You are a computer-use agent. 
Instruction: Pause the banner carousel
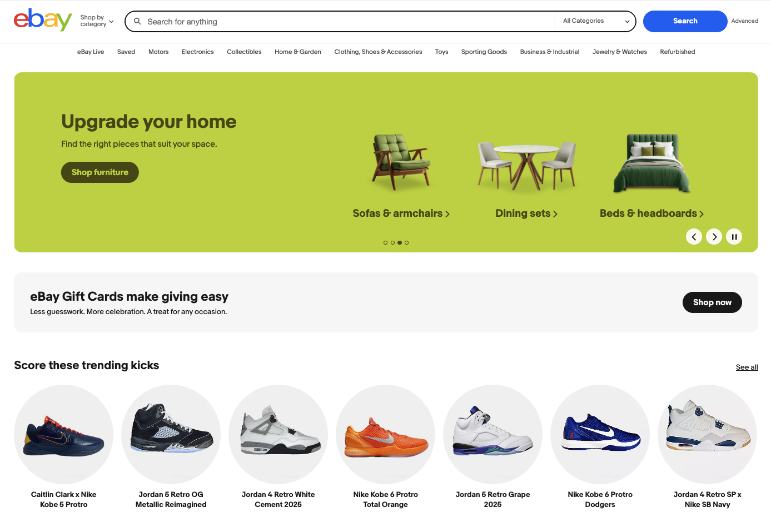tap(734, 237)
